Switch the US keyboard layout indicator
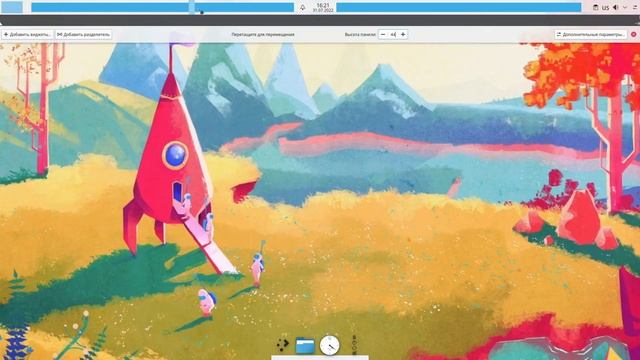 (605, 8)
